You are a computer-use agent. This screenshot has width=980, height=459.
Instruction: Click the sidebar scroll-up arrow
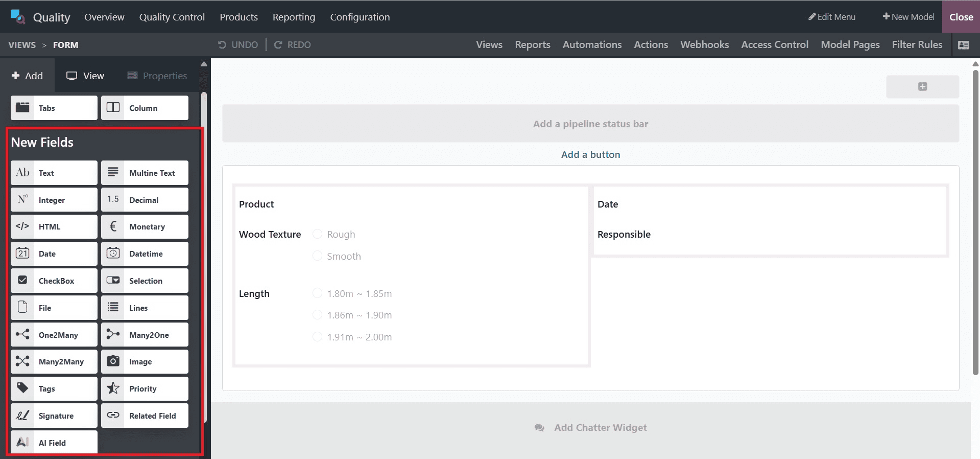point(204,64)
